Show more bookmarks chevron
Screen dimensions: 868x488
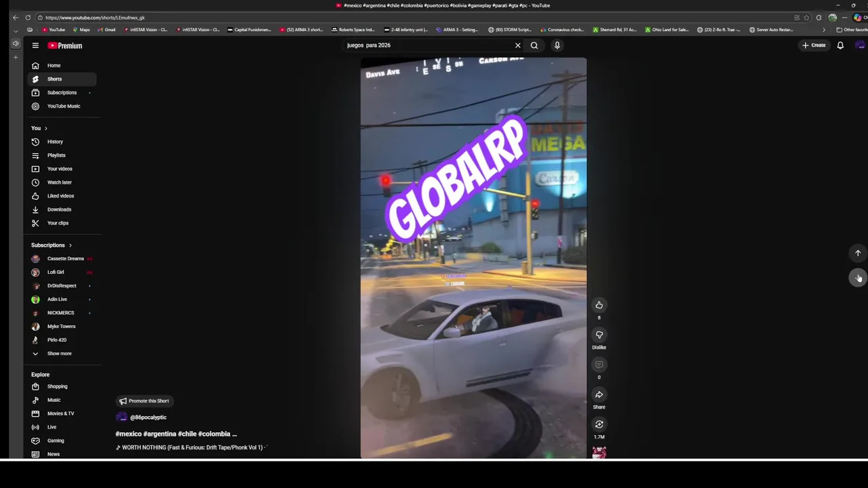[x=824, y=30]
